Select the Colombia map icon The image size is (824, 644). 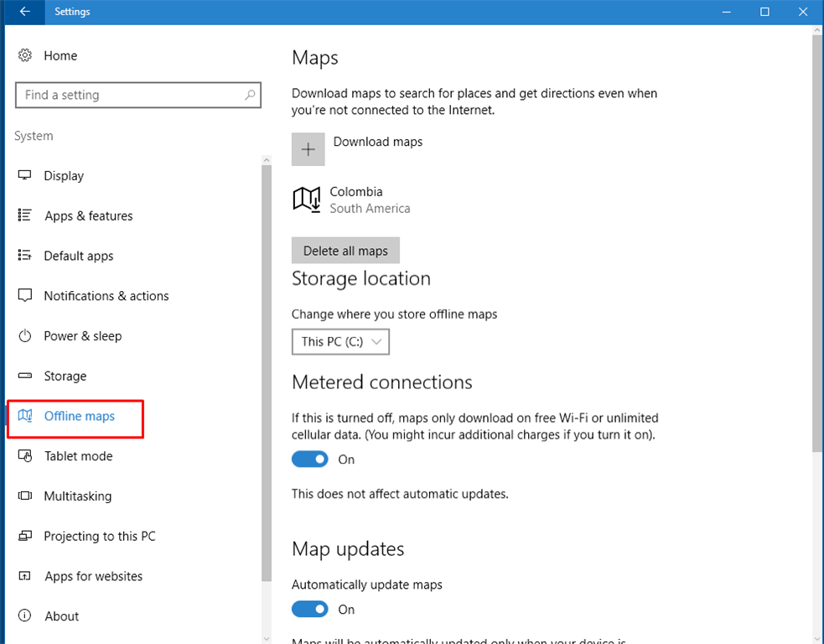(307, 200)
